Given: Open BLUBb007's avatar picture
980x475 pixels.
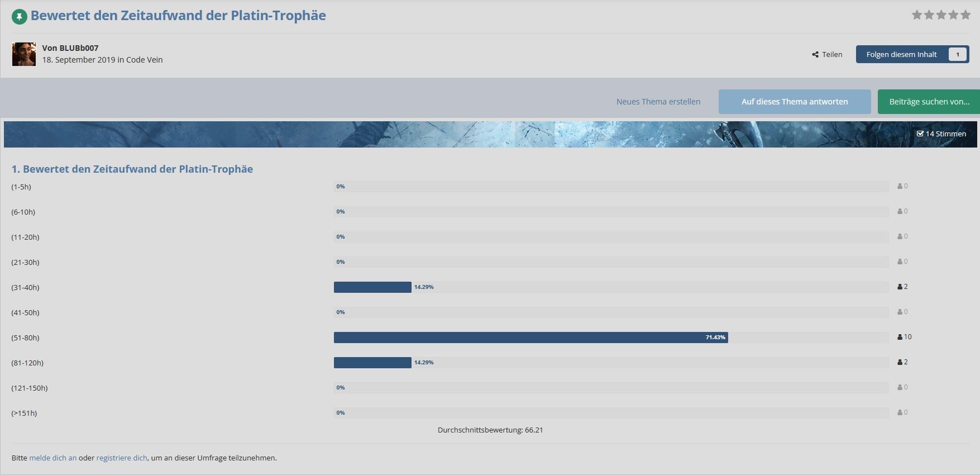Looking at the screenshot, I should pyautogui.click(x=24, y=54).
